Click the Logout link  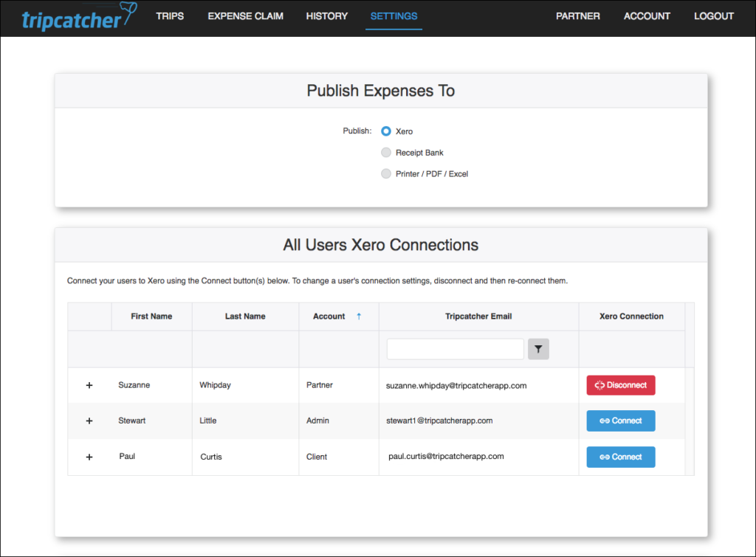(x=714, y=16)
